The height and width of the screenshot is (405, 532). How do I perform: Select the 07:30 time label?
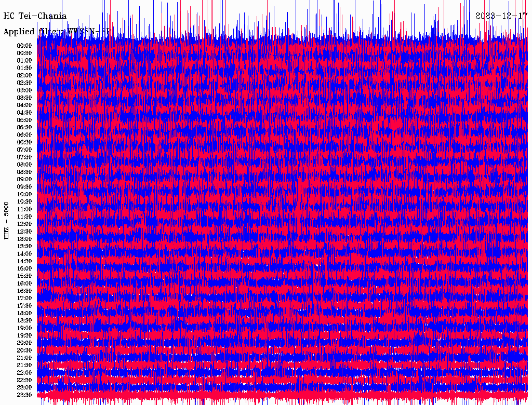coord(24,157)
